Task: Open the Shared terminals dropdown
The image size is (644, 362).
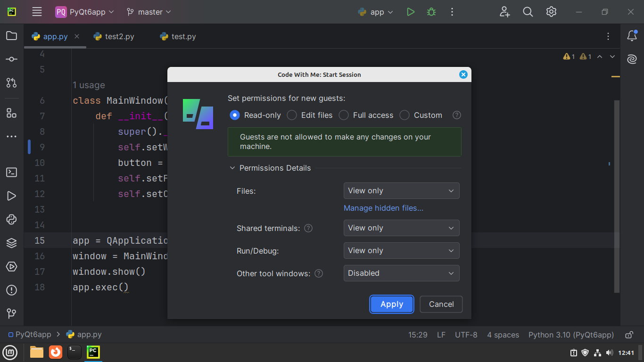Action: click(401, 228)
